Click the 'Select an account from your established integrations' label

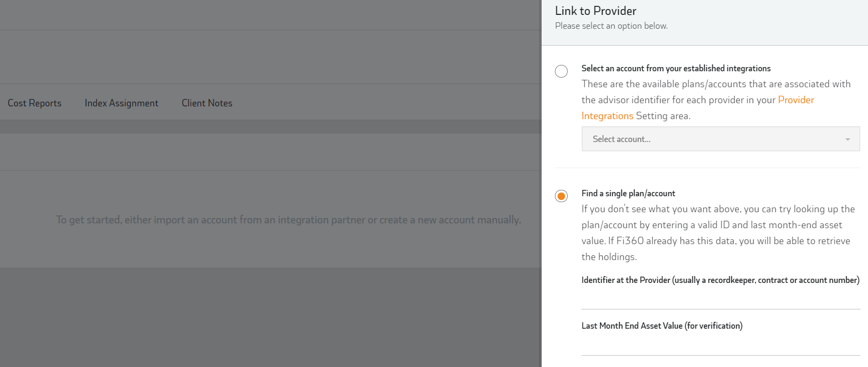[x=676, y=69]
